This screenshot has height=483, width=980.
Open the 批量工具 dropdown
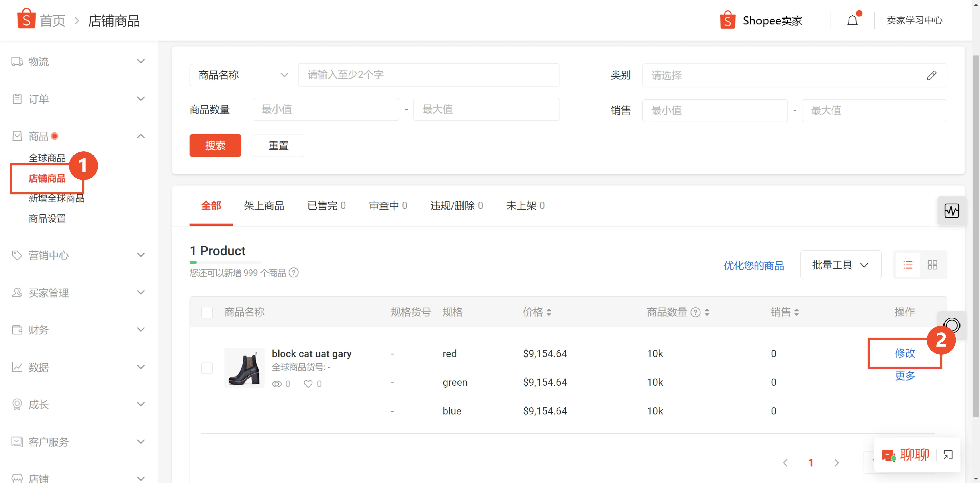coord(840,265)
